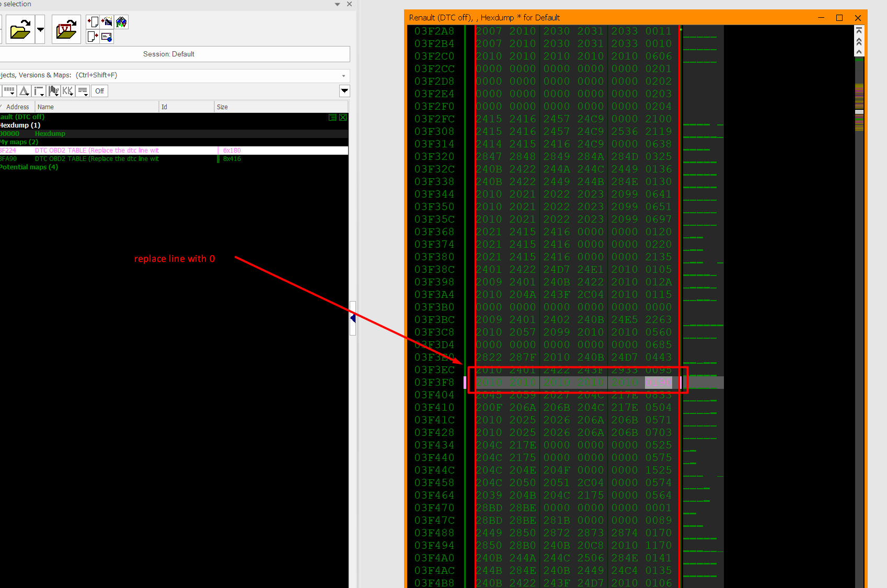Click the import with wizard icon
This screenshot has width=887, height=588.
(107, 21)
